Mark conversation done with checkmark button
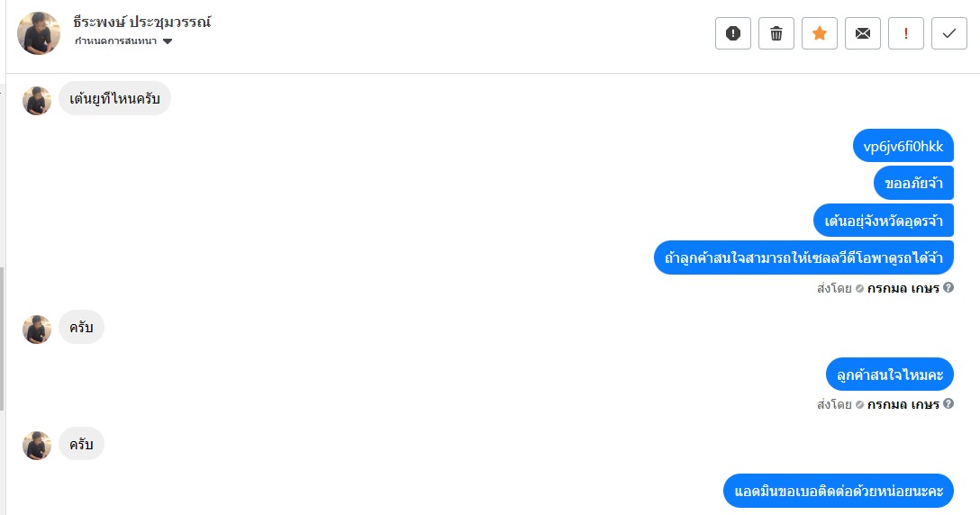Screen dimensions: 980x515 click(948, 33)
